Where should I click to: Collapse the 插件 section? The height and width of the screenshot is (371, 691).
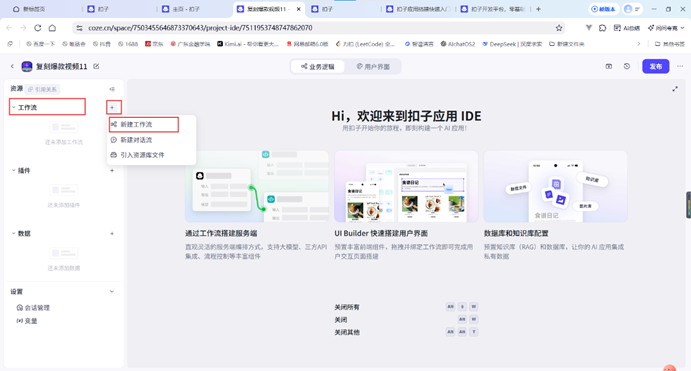[x=14, y=171]
